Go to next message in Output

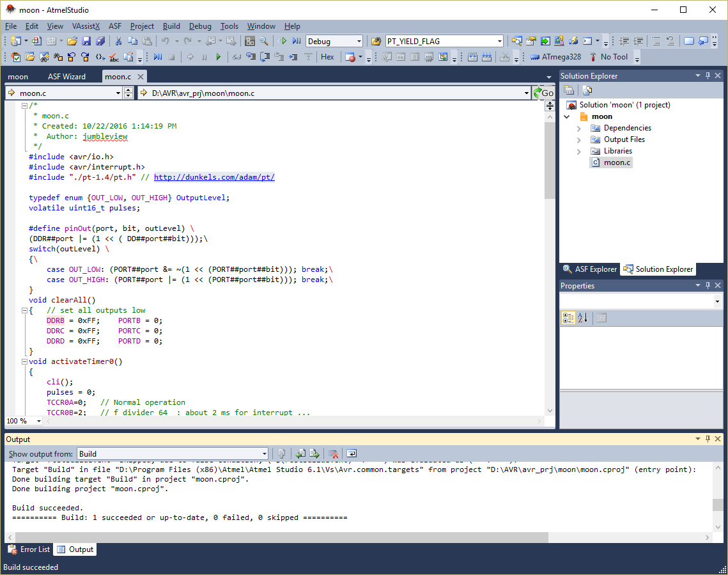[x=314, y=453]
